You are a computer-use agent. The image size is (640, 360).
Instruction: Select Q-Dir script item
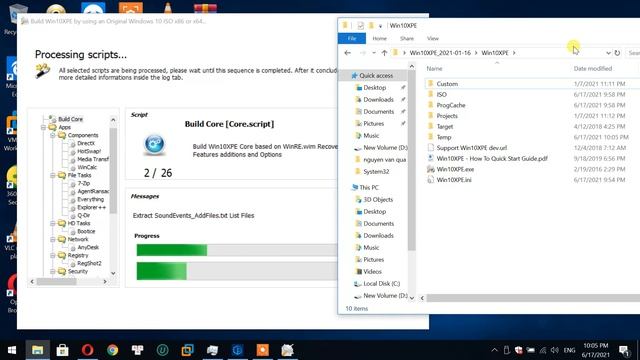click(x=84, y=215)
